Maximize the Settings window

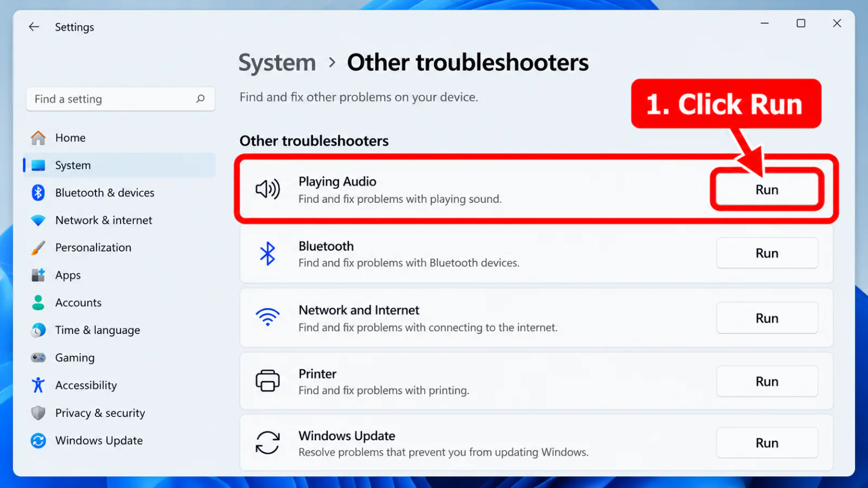tap(801, 23)
